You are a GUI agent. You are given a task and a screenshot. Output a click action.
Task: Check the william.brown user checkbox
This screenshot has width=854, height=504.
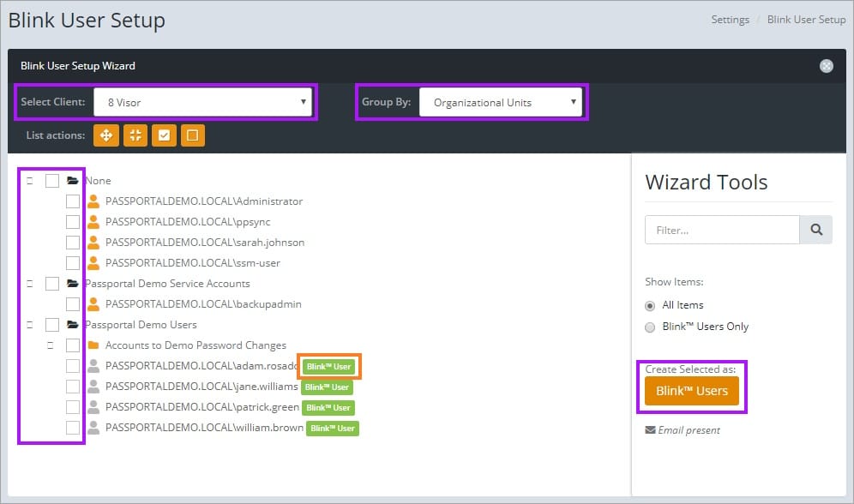72,428
